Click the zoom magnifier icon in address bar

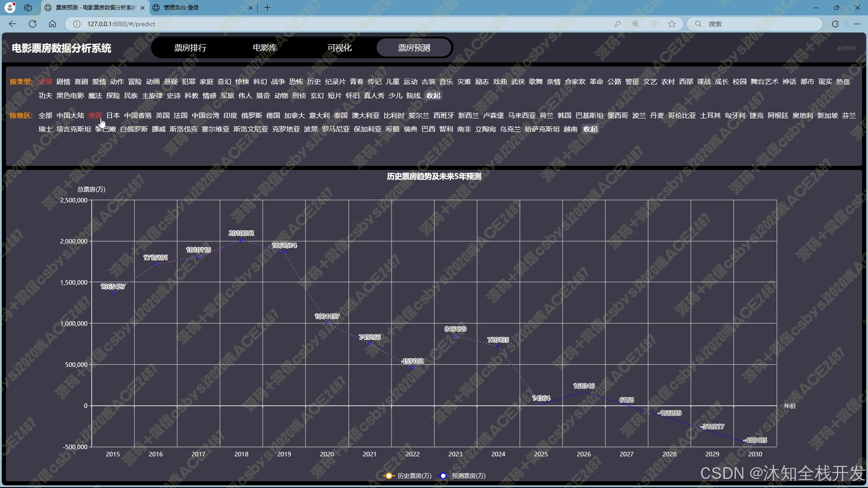(x=636, y=24)
